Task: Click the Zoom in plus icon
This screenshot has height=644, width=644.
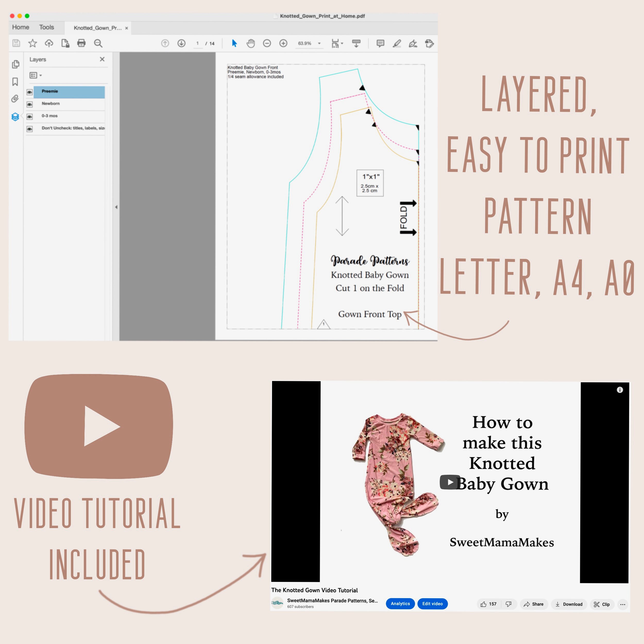Action: pos(283,43)
